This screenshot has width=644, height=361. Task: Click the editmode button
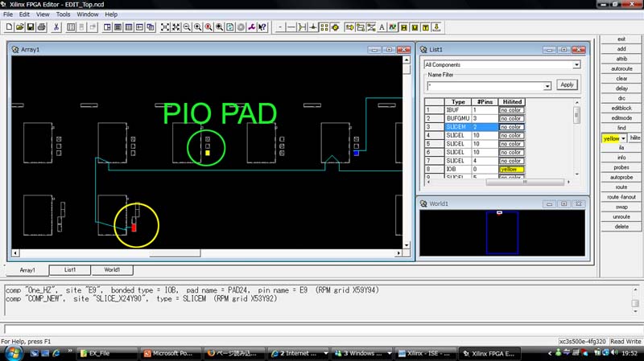click(x=621, y=118)
